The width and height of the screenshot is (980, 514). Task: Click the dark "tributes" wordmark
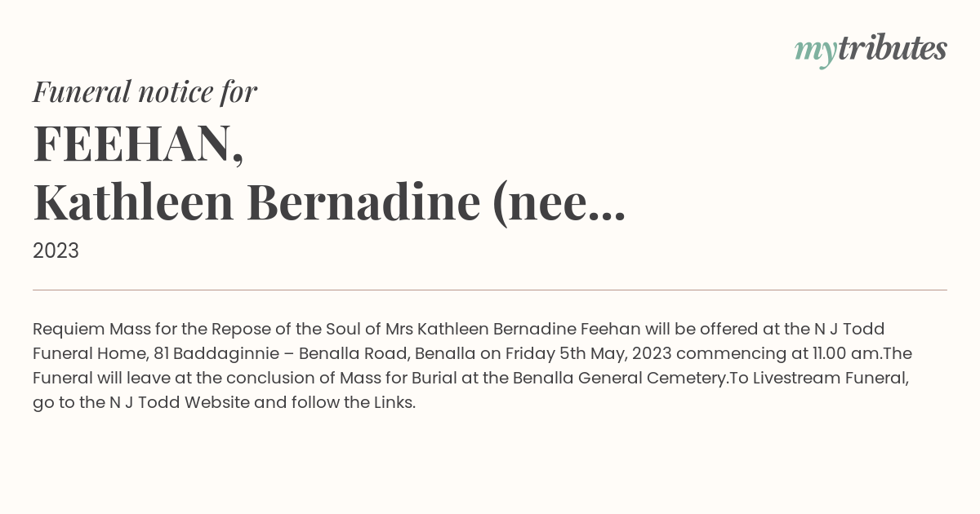[893, 48]
